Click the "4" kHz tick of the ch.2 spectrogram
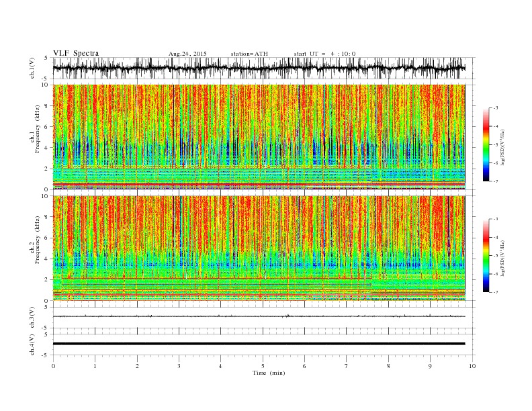The height and width of the screenshot is (411, 532). pyautogui.click(x=47, y=259)
